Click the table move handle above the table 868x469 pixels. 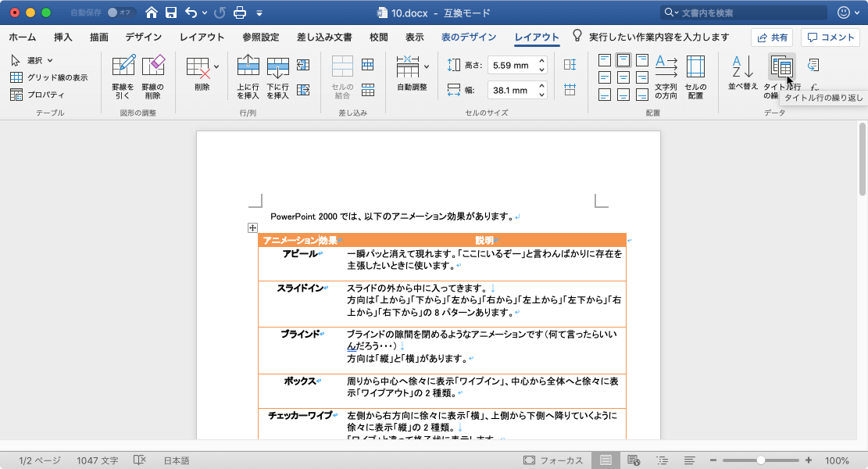(252, 227)
